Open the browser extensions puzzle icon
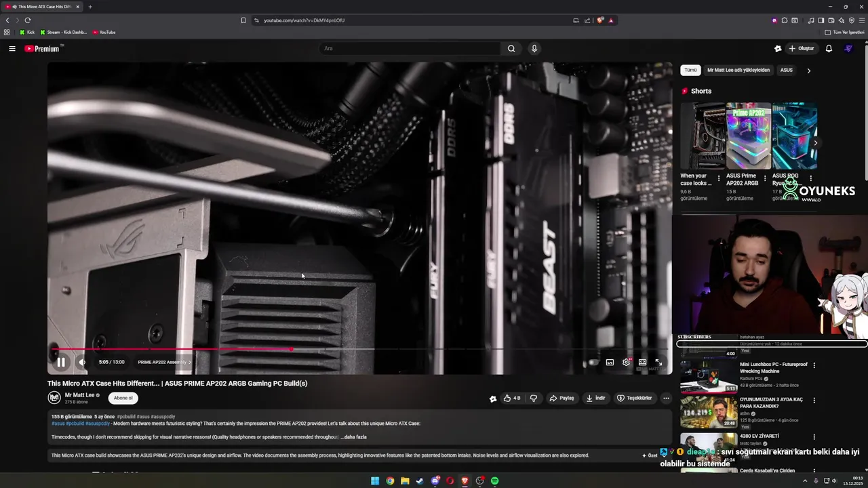 pyautogui.click(x=785, y=20)
